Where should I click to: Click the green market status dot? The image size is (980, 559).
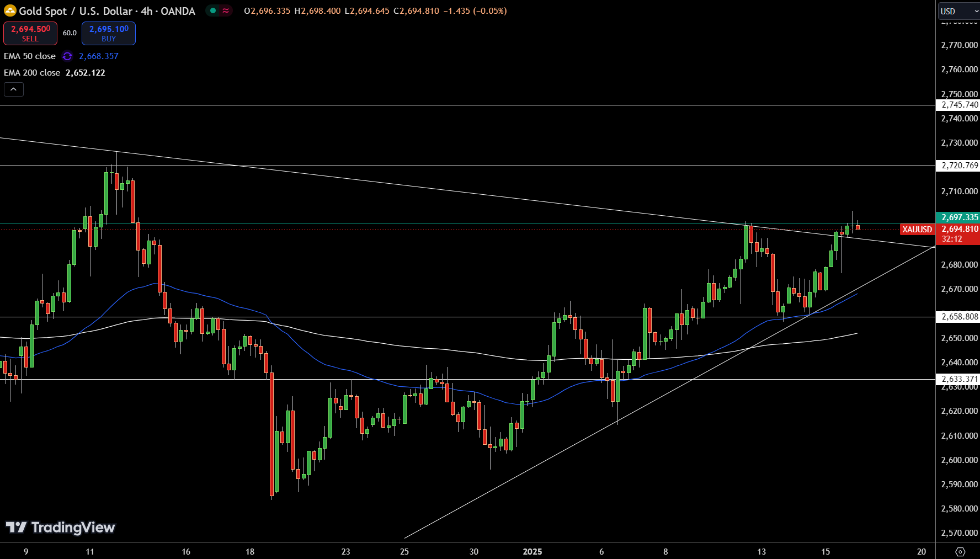tap(213, 10)
